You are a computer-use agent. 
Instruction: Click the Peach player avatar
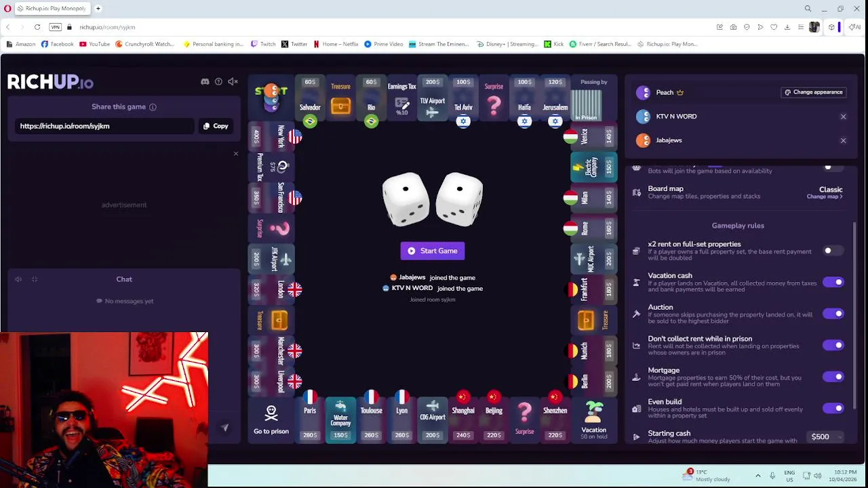click(643, 93)
